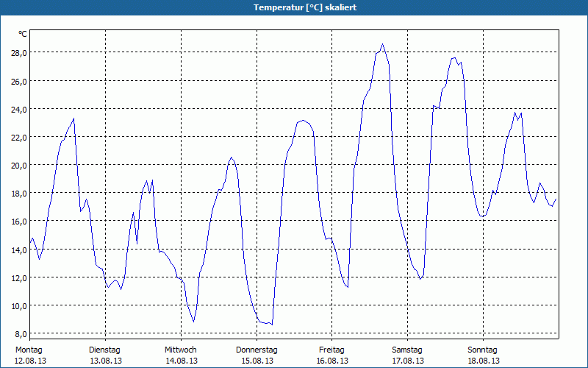Click the 13.08.13 date label
The height and width of the screenshot is (368, 588).
[x=106, y=361]
